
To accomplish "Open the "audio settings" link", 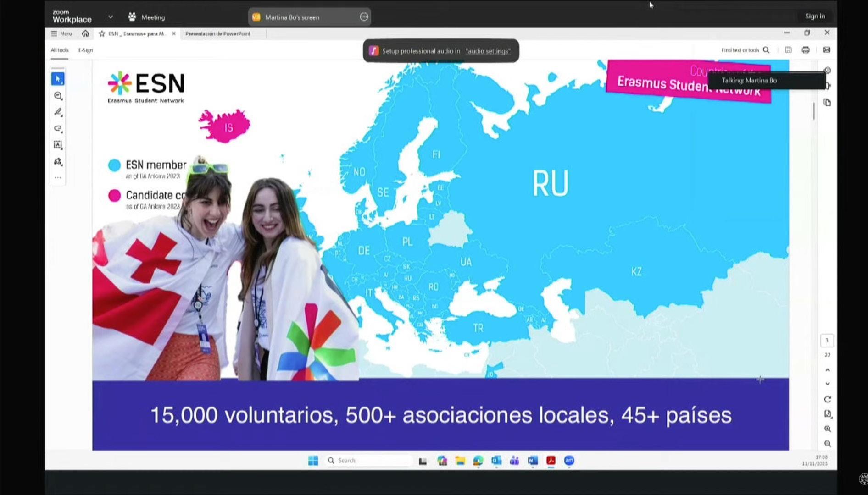I will coord(488,51).
